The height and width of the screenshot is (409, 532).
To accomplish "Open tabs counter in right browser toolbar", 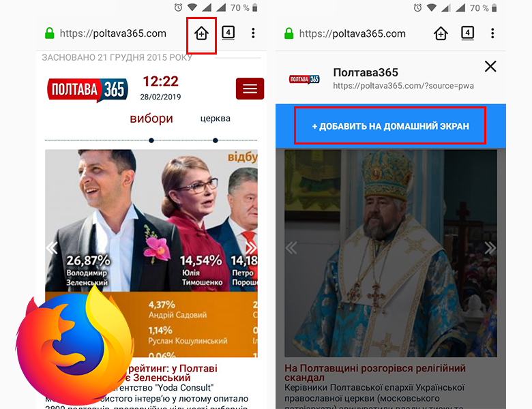I will (467, 33).
